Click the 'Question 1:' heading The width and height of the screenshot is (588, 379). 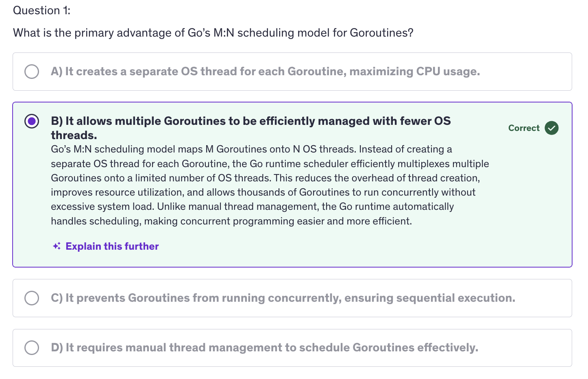point(41,11)
